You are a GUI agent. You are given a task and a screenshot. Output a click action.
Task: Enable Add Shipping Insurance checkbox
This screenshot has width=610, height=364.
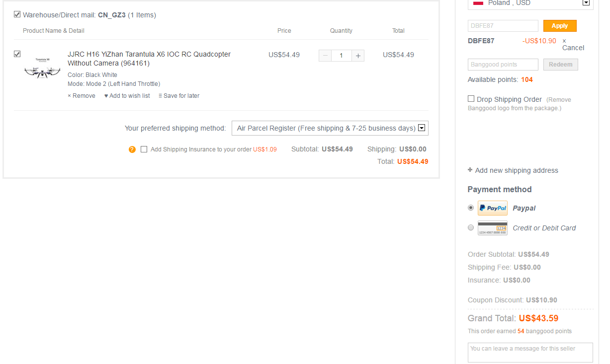[x=144, y=149]
